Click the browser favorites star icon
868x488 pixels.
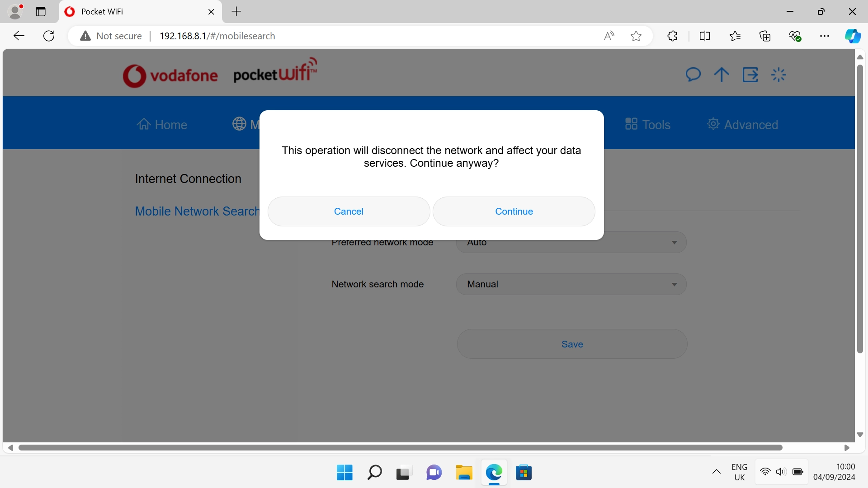(636, 36)
